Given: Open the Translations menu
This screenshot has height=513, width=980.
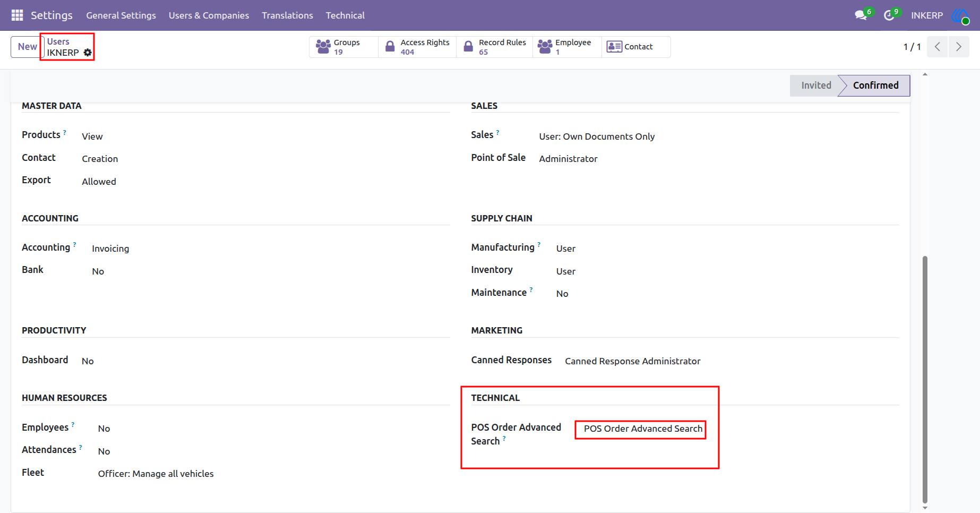Looking at the screenshot, I should click(x=287, y=15).
